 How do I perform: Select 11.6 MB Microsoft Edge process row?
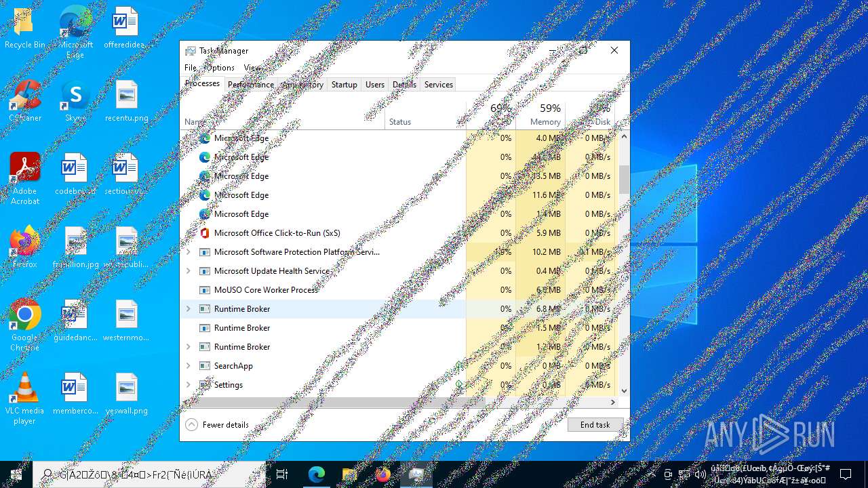point(399,195)
